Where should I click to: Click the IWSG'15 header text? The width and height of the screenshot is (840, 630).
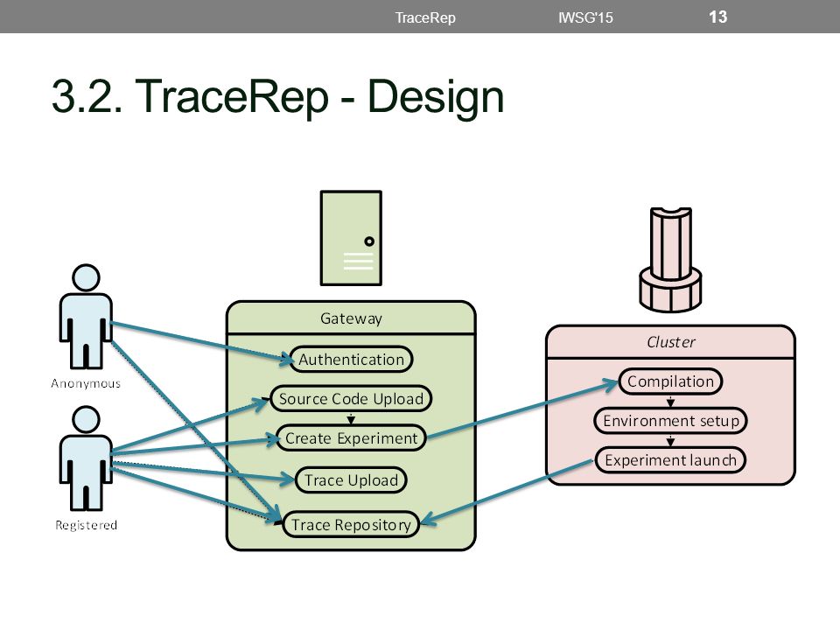[585, 17]
